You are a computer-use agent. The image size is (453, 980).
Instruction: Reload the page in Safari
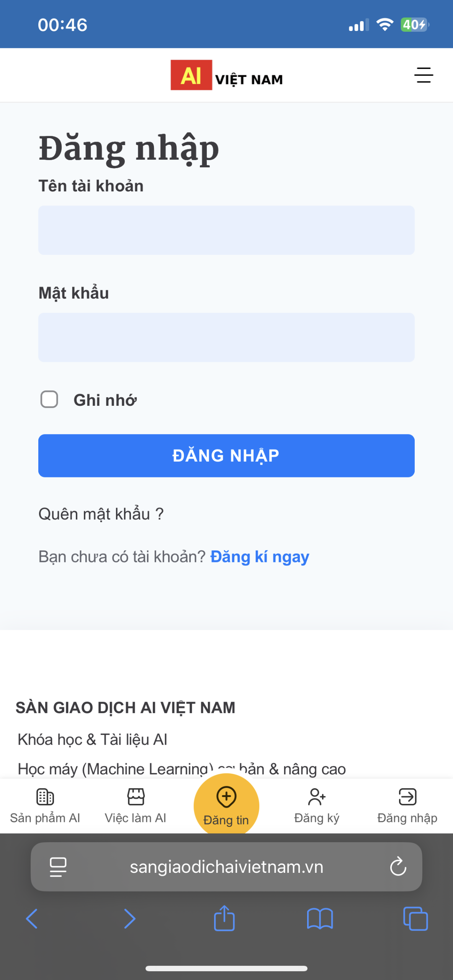pyautogui.click(x=398, y=867)
